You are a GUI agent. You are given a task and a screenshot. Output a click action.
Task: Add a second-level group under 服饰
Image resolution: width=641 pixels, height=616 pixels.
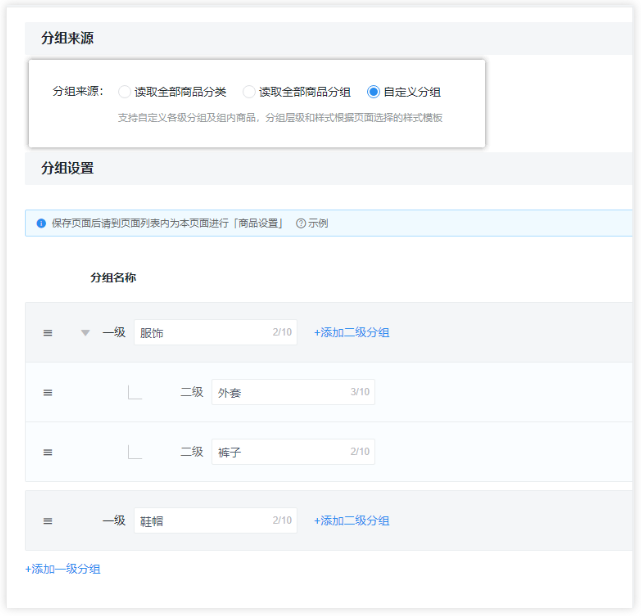tap(351, 333)
